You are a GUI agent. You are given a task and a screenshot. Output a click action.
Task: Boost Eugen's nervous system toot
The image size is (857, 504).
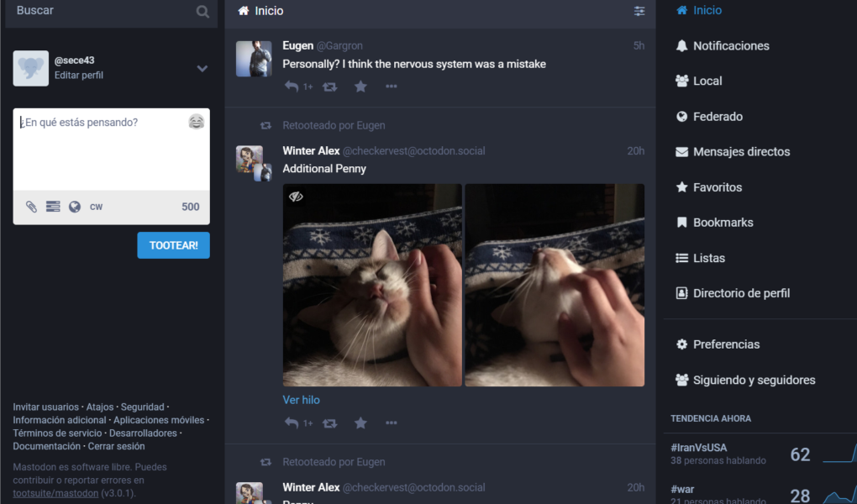point(329,87)
